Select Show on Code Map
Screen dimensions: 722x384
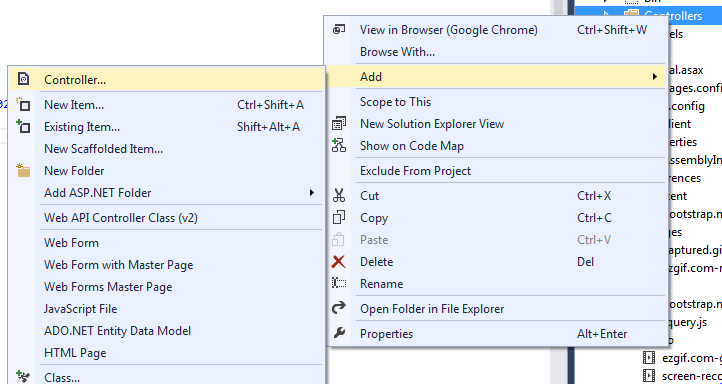pos(496,146)
